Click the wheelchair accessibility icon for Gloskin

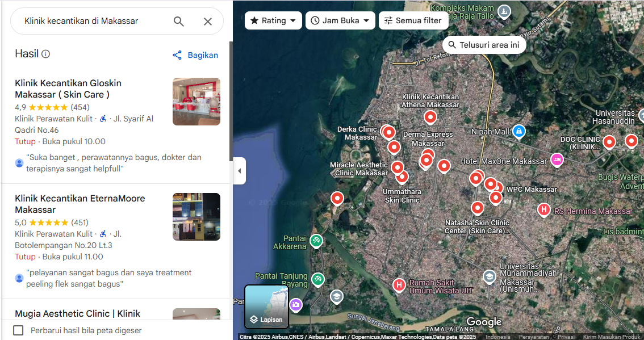pos(103,119)
